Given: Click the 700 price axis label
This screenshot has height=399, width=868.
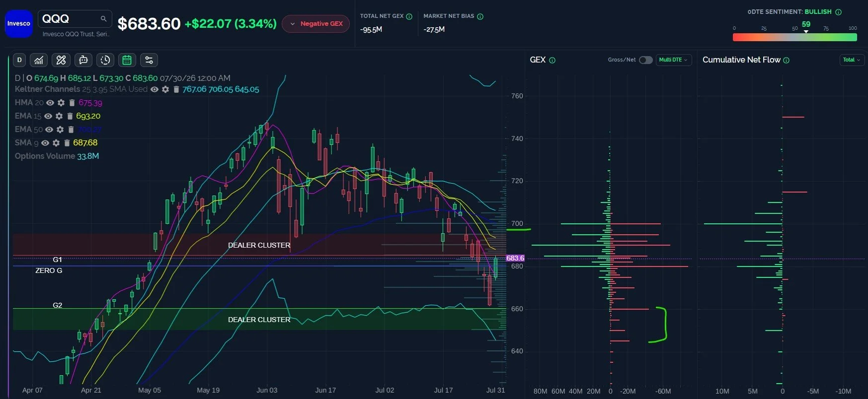Looking at the screenshot, I should click(x=517, y=223).
